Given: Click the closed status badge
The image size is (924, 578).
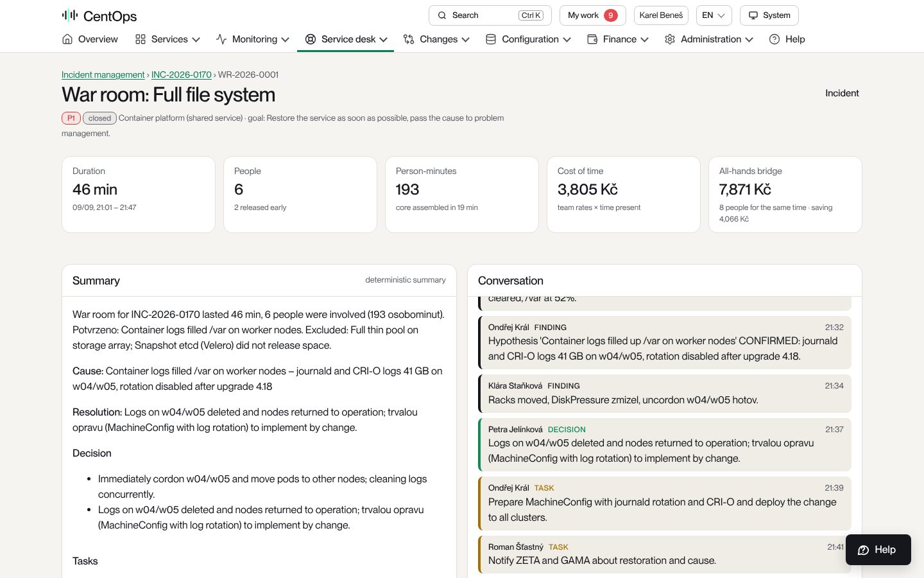Looking at the screenshot, I should coord(99,118).
